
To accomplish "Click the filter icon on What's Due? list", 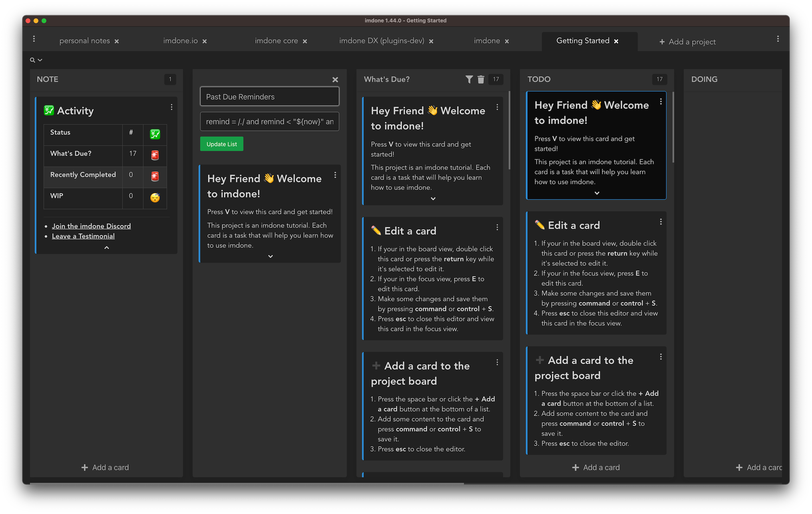I will click(469, 79).
